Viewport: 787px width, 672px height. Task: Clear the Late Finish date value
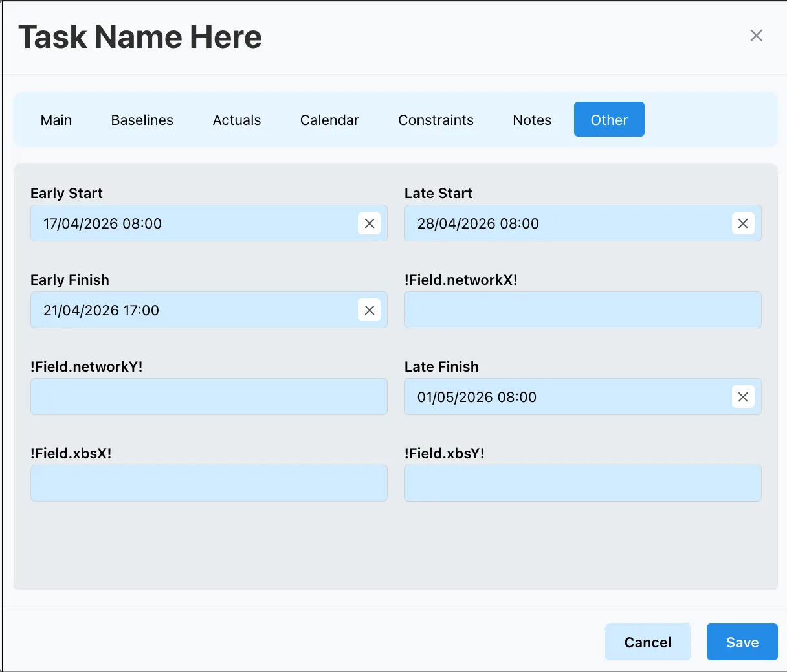pos(743,397)
